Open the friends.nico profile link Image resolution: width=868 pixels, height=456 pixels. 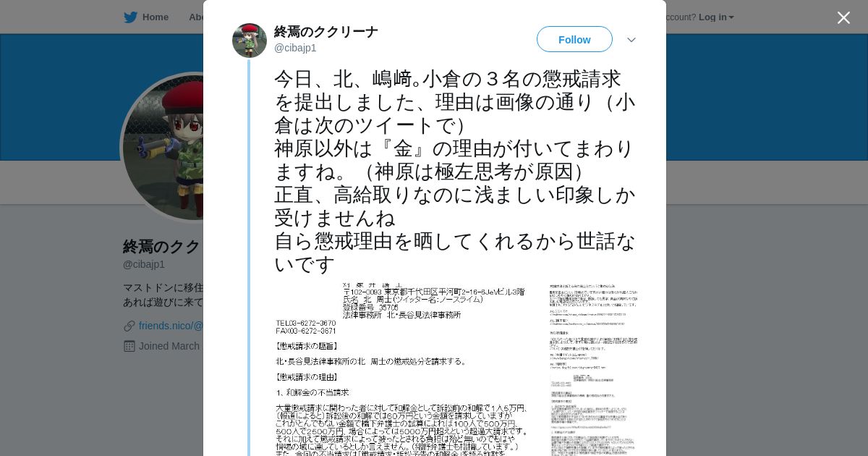[x=171, y=326]
